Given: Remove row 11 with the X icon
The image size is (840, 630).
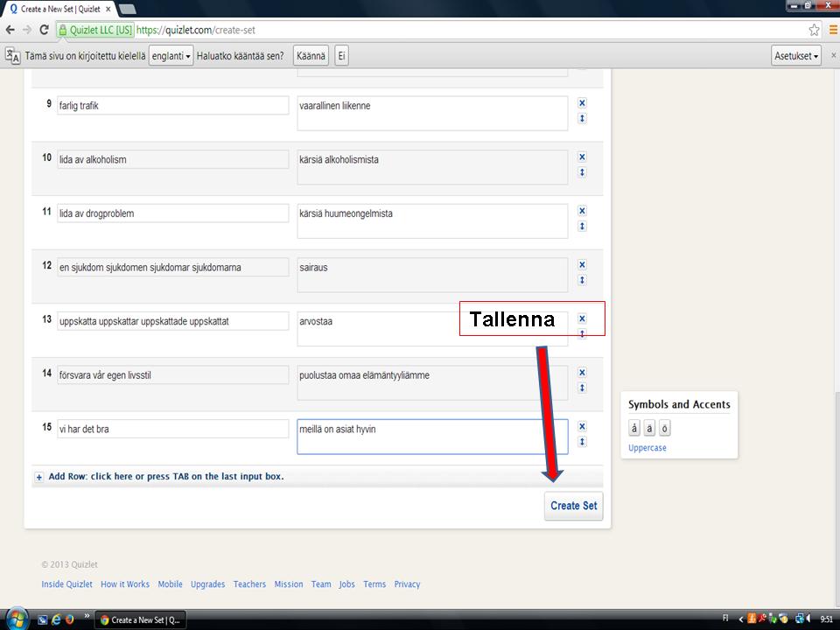Looking at the screenshot, I should tap(582, 211).
